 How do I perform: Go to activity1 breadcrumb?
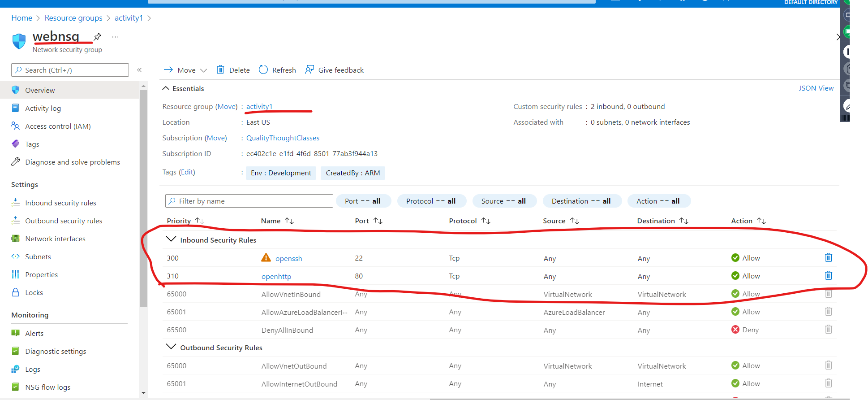pos(129,18)
